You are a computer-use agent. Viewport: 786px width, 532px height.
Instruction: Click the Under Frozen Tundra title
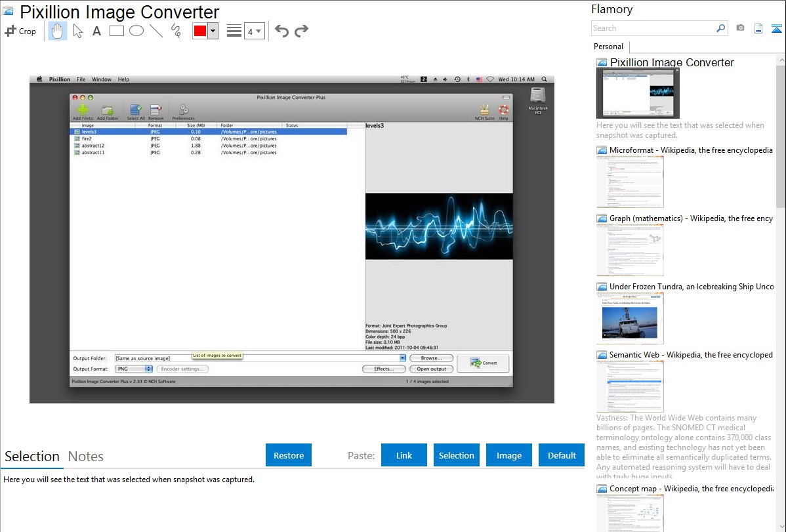(x=692, y=286)
